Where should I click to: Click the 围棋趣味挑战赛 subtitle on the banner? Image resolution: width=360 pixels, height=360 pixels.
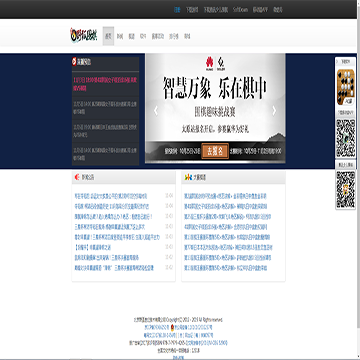click(x=215, y=112)
